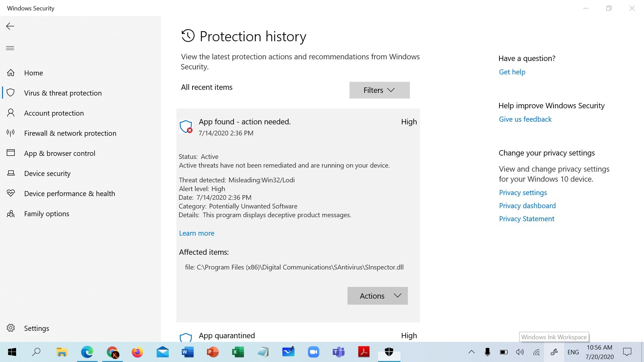Viewport: 644px width, 362px height.
Task: Click the Firewall & network antenna icon
Action: pyautogui.click(x=11, y=133)
